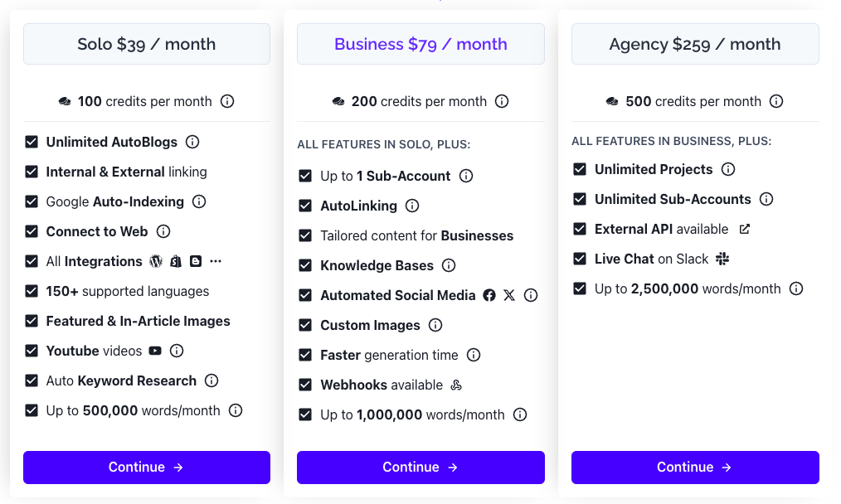Click the Shopify icon next to Integrations
This screenshot has height=504, width=841.
(176, 261)
